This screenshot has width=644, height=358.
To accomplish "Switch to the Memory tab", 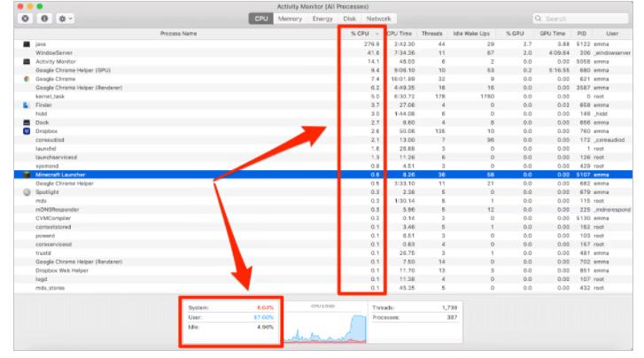I will (x=290, y=19).
